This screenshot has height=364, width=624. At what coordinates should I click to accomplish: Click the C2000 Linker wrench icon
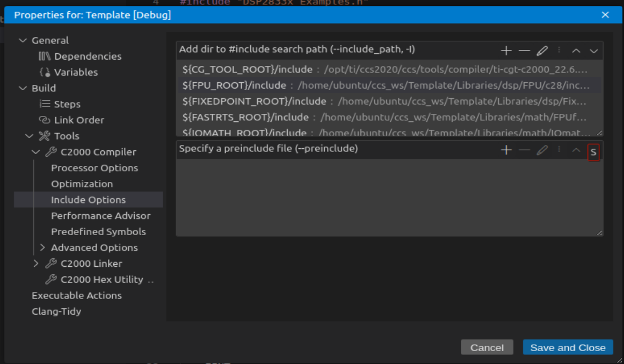pyautogui.click(x=51, y=264)
